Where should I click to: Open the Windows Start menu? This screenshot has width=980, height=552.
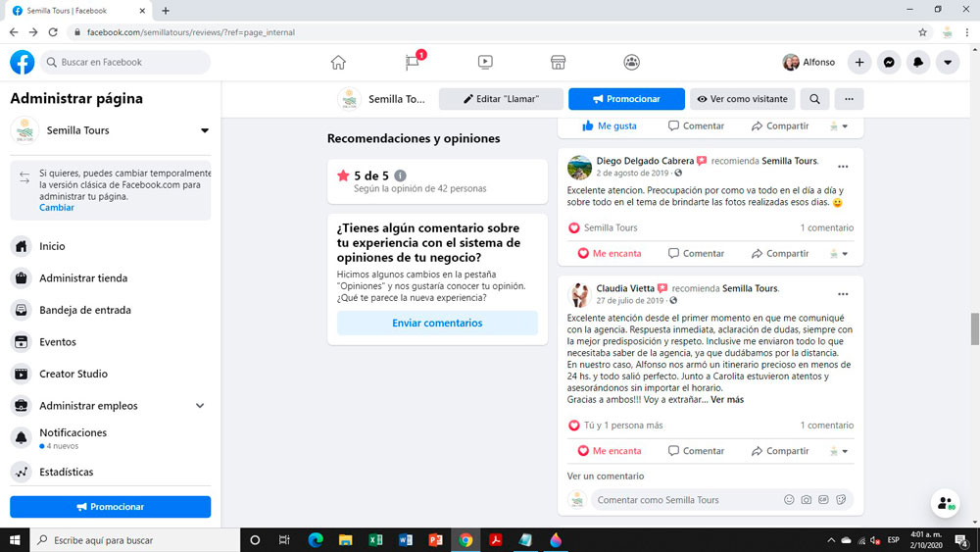click(15, 540)
